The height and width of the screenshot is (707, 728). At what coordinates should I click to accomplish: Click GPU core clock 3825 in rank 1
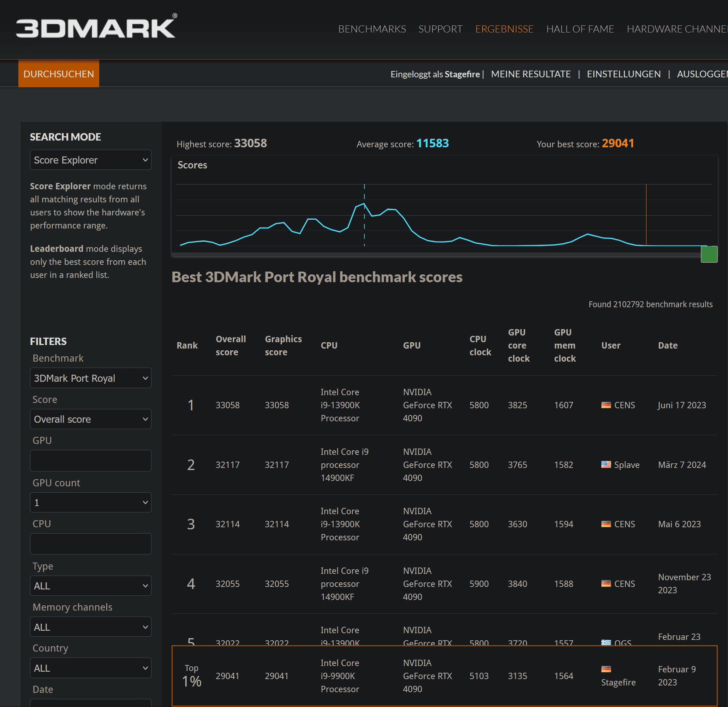[517, 405]
